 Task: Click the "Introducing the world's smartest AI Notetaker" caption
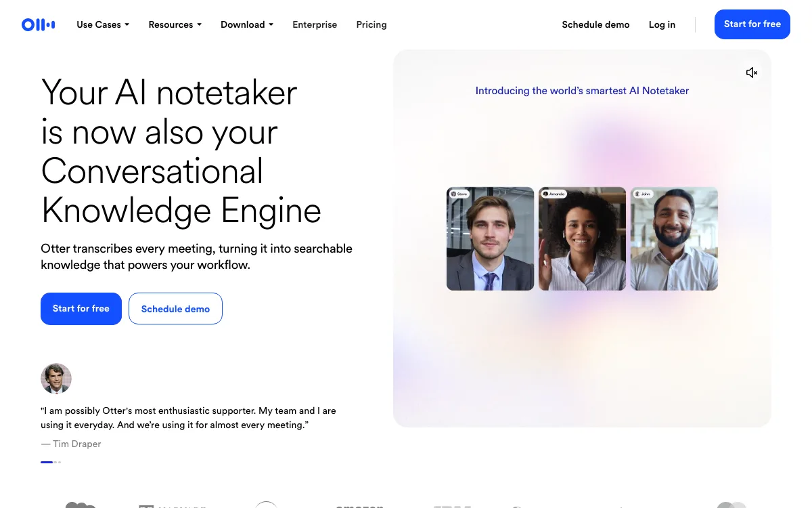[x=582, y=91]
